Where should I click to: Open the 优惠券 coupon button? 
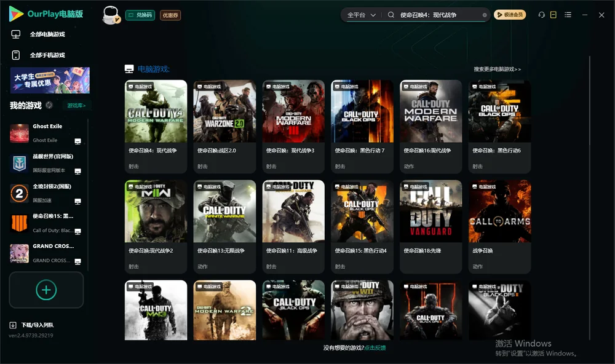tap(170, 15)
